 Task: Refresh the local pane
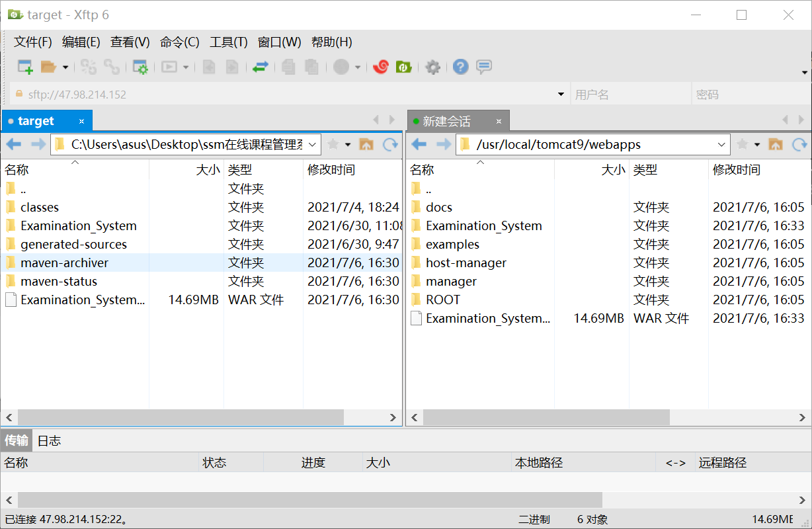pos(391,144)
